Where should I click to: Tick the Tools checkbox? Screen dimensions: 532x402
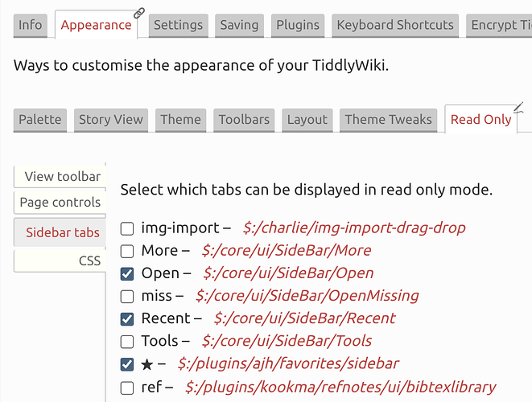pos(127,341)
